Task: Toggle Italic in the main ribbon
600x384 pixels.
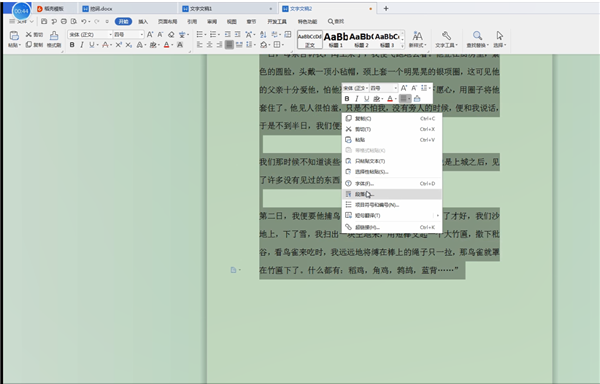Action: [82, 45]
